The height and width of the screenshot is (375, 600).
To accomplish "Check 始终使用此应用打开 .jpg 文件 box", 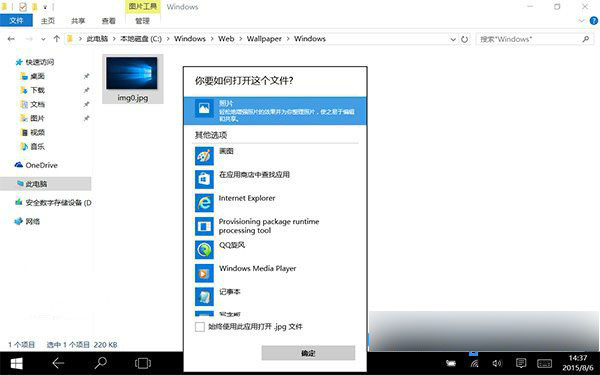I will (x=200, y=327).
